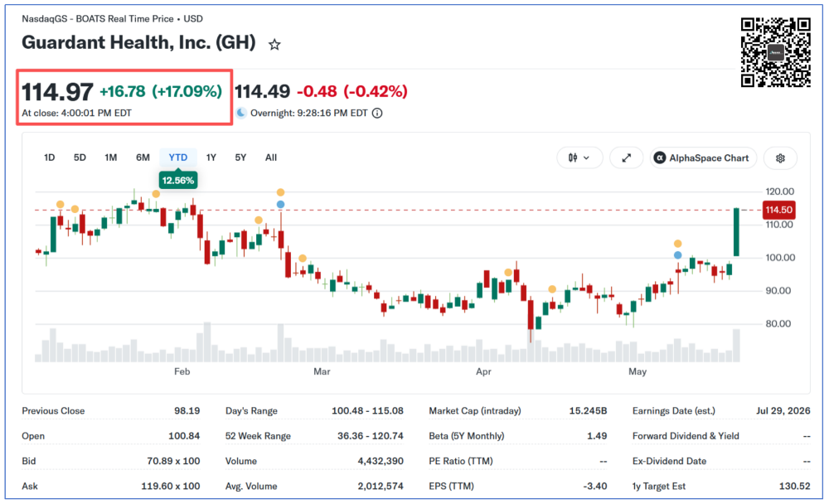Click the Open value 100.84
This screenshot has width=829, height=504.
point(184,436)
